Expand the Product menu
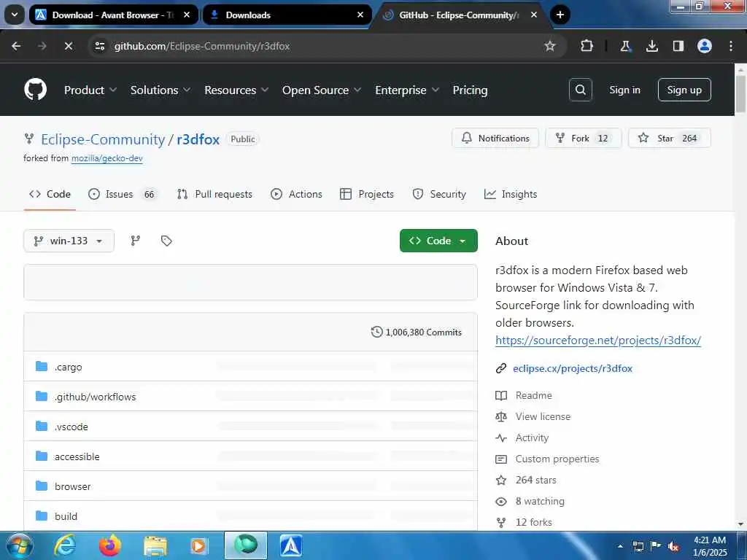This screenshot has height=560, width=747. point(90,90)
